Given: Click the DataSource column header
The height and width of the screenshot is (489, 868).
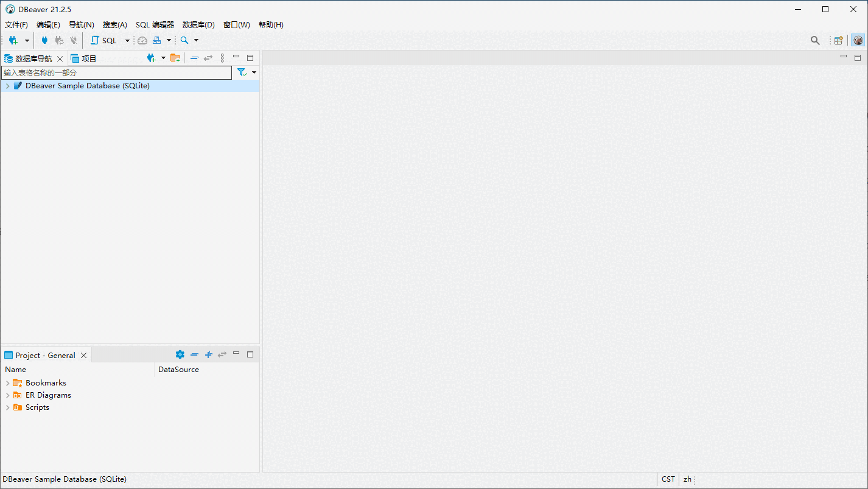Looking at the screenshot, I should pos(206,370).
